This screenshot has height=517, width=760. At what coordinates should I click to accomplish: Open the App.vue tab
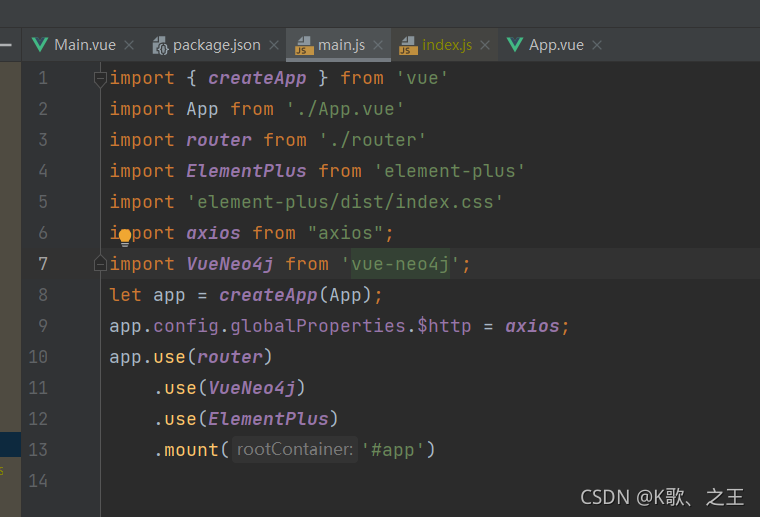tap(556, 45)
